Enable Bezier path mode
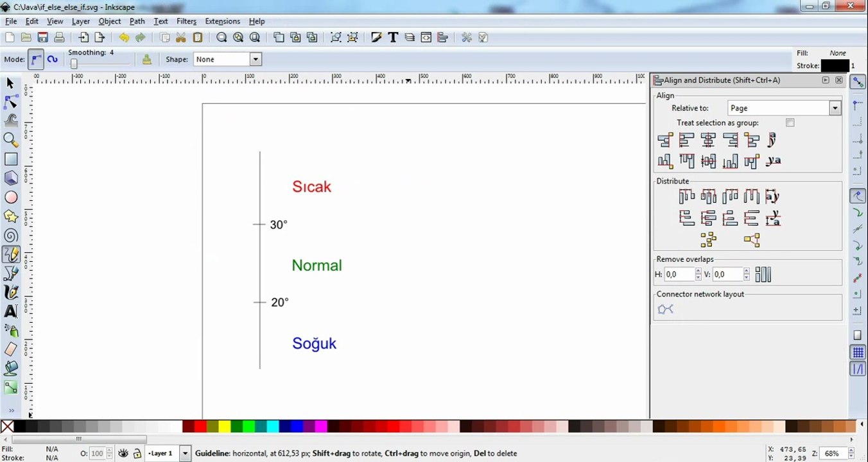868x462 pixels. 36,59
